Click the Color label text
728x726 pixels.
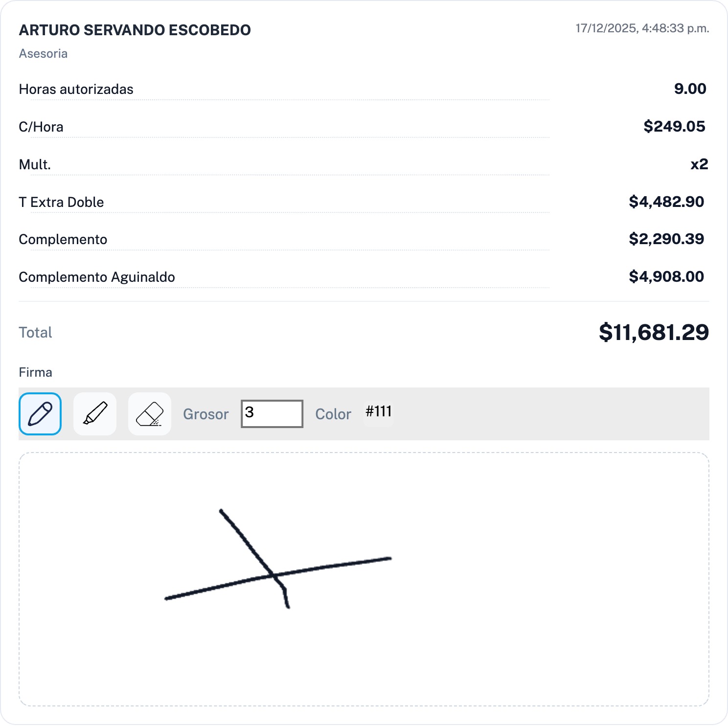coord(333,414)
